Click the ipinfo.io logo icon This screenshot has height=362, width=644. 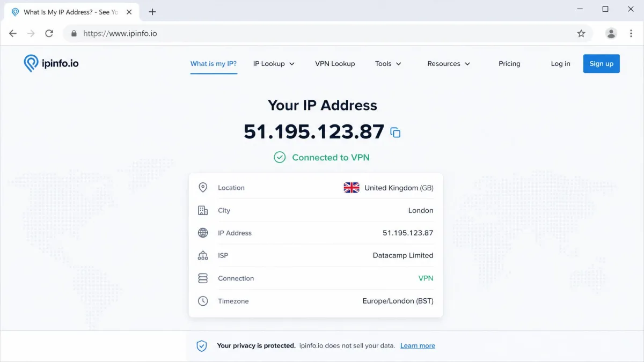(31, 63)
